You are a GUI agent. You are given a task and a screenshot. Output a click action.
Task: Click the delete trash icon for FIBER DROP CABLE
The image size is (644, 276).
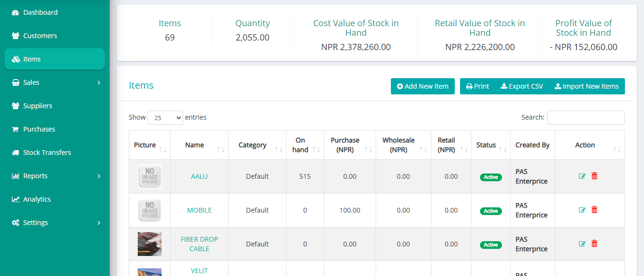click(x=594, y=243)
